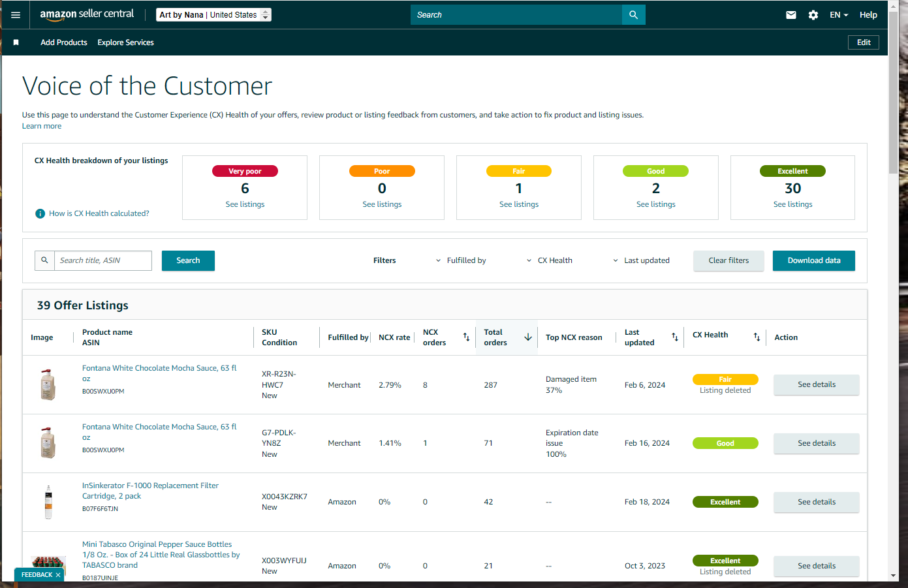
Task: Click the Top NCX reason column header
Action: (x=574, y=337)
